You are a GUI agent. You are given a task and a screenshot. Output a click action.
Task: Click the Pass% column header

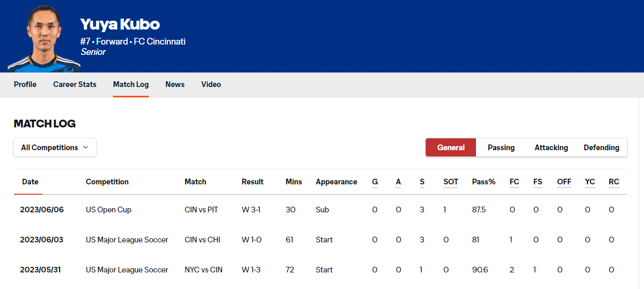point(484,182)
